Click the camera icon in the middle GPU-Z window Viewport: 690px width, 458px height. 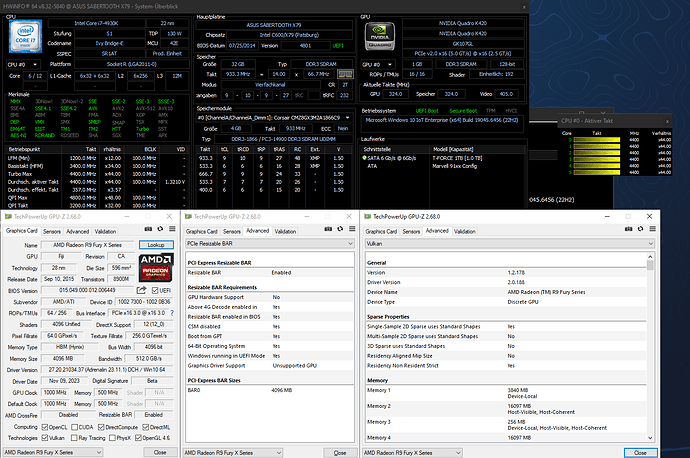pyautogui.click(x=328, y=229)
